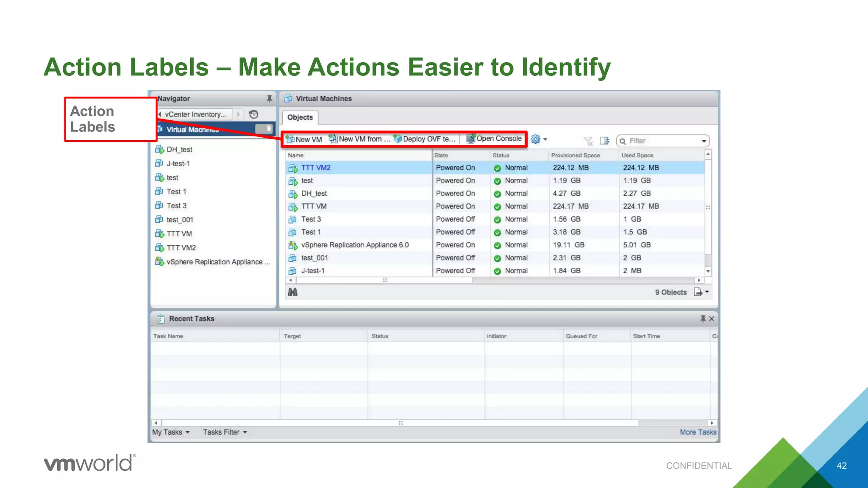Click the Virtual Machines header icon

coord(288,99)
